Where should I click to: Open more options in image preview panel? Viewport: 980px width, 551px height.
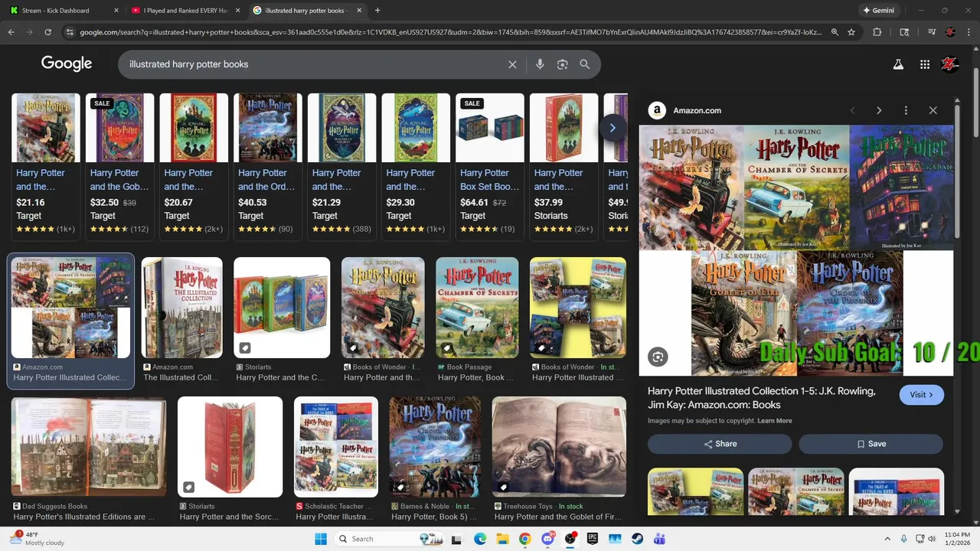pos(906,110)
